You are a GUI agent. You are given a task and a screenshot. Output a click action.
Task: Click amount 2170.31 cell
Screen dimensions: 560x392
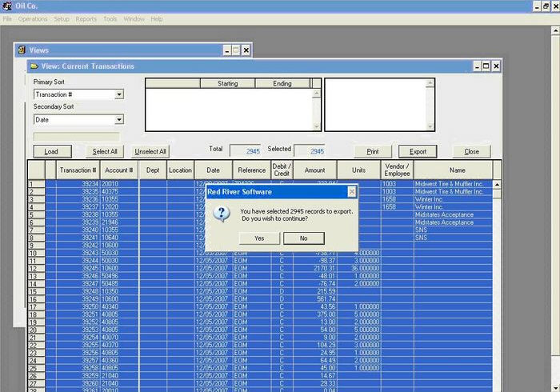pos(314,268)
